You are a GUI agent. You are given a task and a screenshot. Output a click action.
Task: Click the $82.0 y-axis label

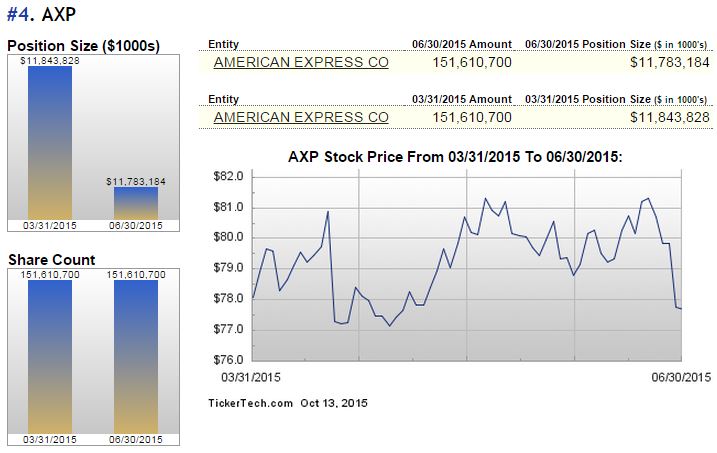[229, 177]
